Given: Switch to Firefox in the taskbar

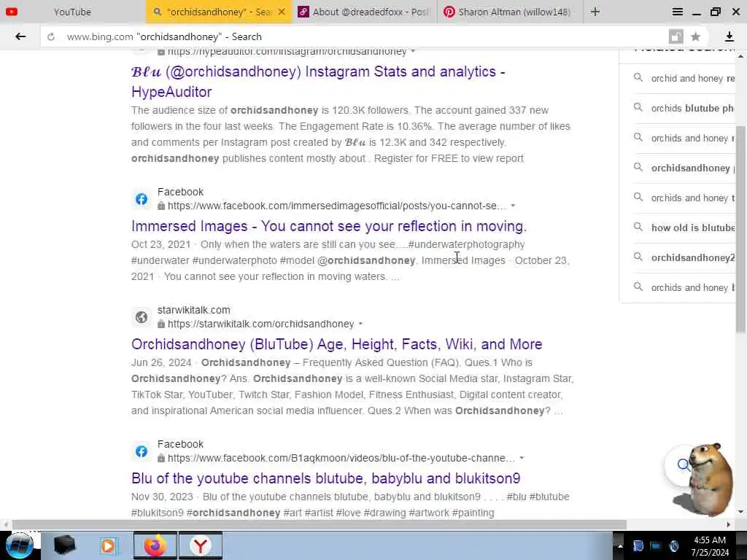Looking at the screenshot, I should 155,545.
